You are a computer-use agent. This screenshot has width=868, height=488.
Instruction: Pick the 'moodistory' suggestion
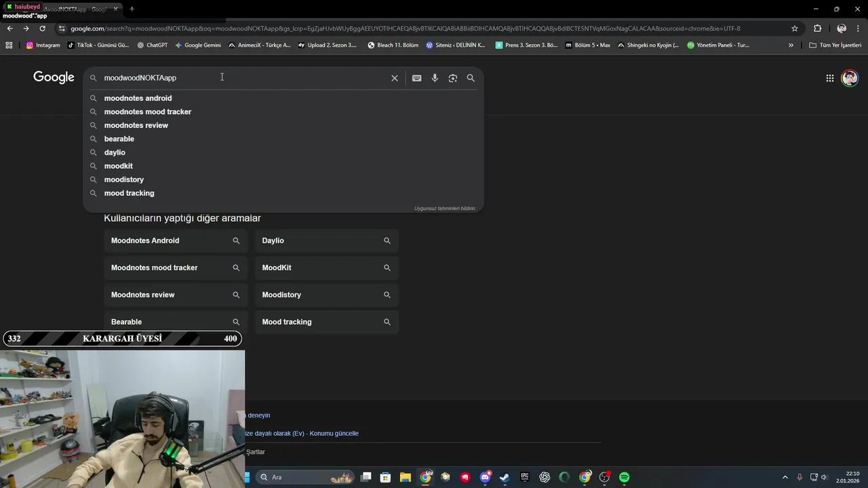point(283,180)
